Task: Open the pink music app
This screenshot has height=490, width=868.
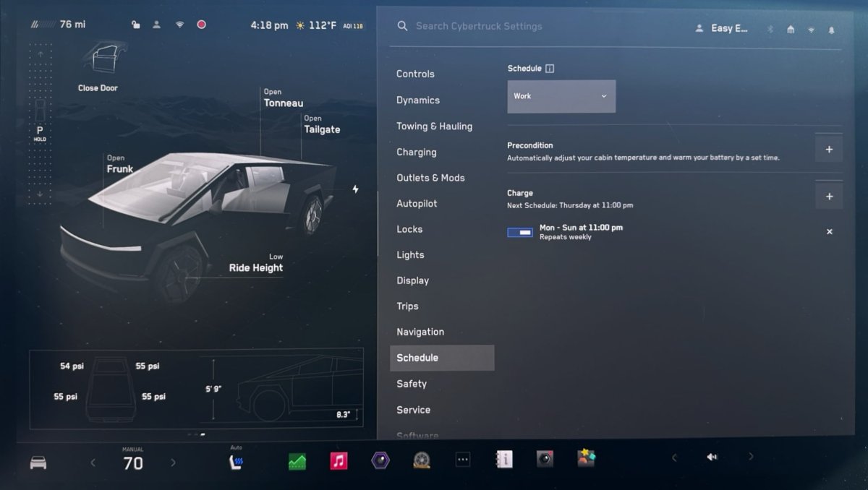Action: (339, 461)
